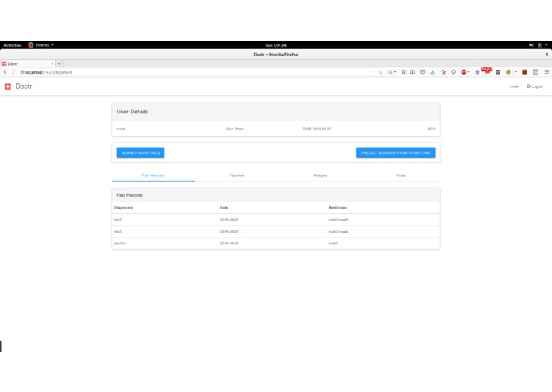Click the med2 med3 medicines cell
The height and width of the screenshot is (392, 552).
[338, 220]
